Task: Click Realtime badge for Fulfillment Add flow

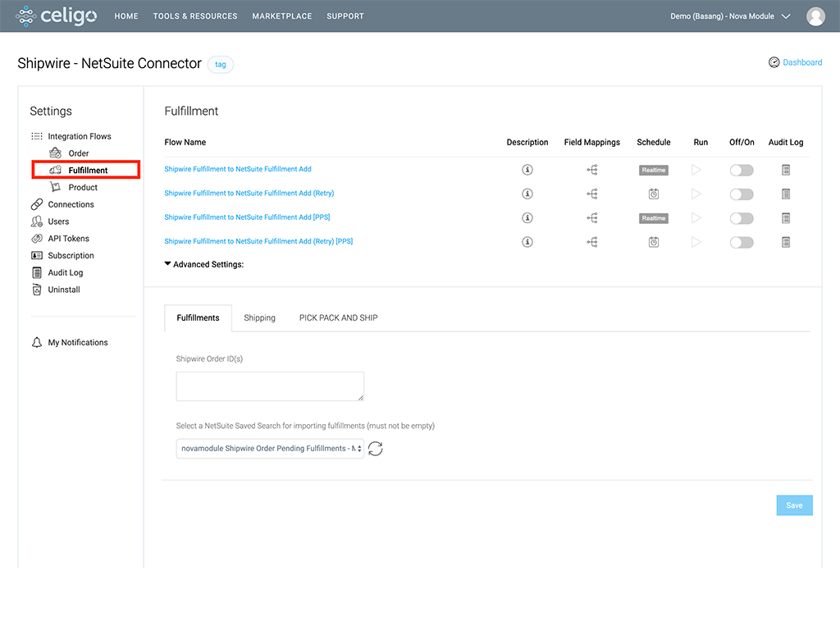Action: click(654, 170)
